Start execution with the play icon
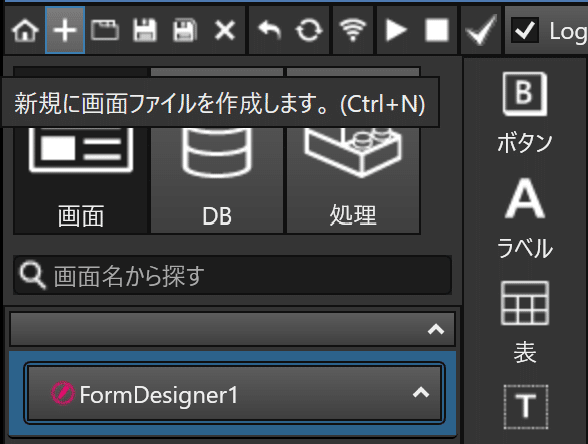The width and height of the screenshot is (588, 444). [396, 30]
